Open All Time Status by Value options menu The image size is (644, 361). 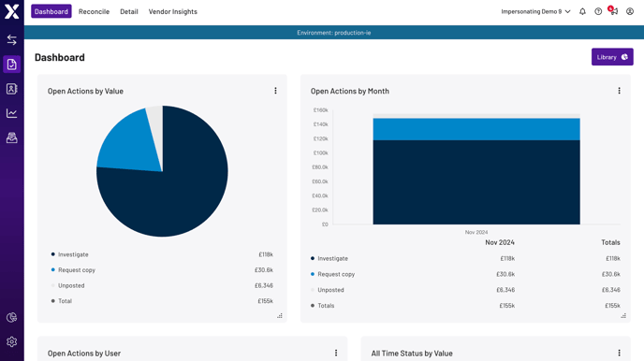[x=620, y=353]
